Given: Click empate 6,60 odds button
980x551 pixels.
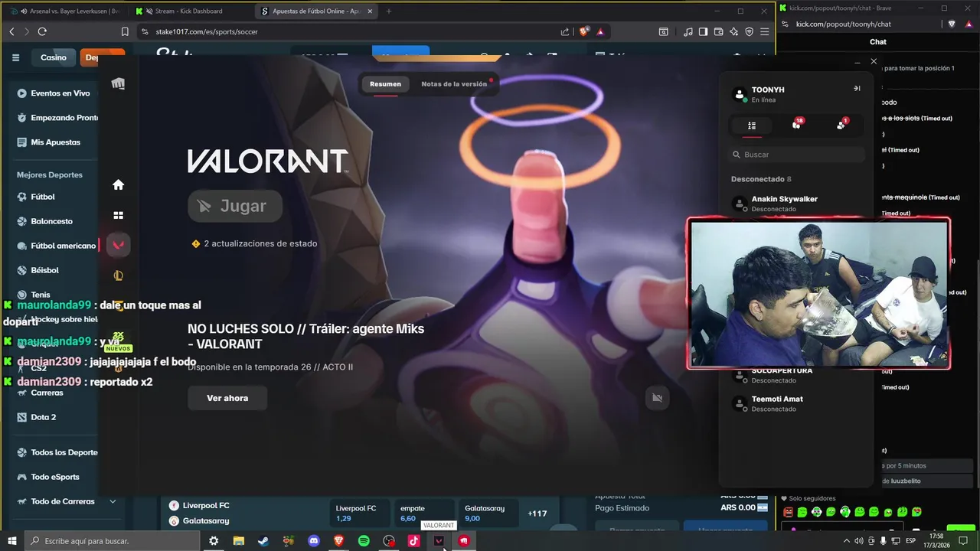Looking at the screenshot, I should point(424,513).
